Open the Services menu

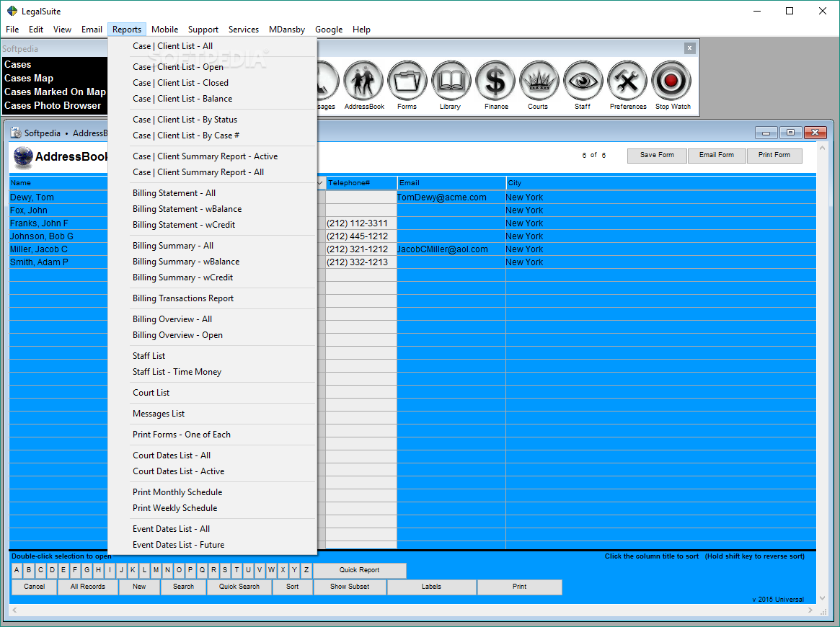tap(243, 30)
